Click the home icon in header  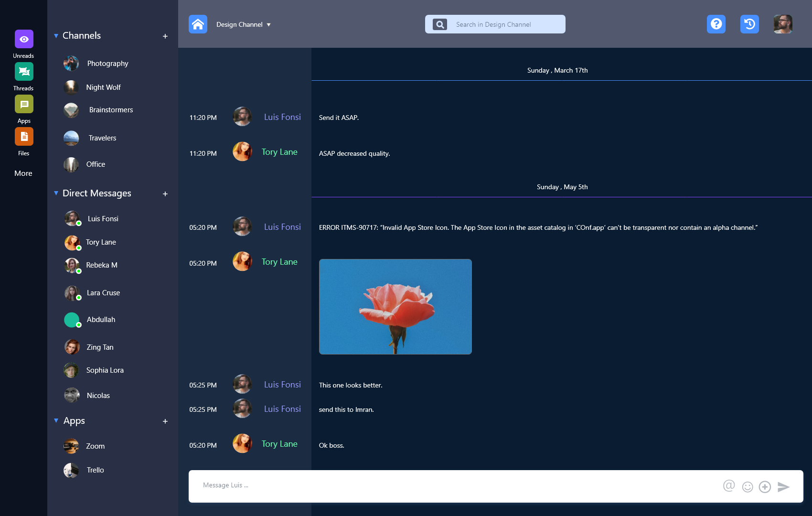[x=198, y=24]
